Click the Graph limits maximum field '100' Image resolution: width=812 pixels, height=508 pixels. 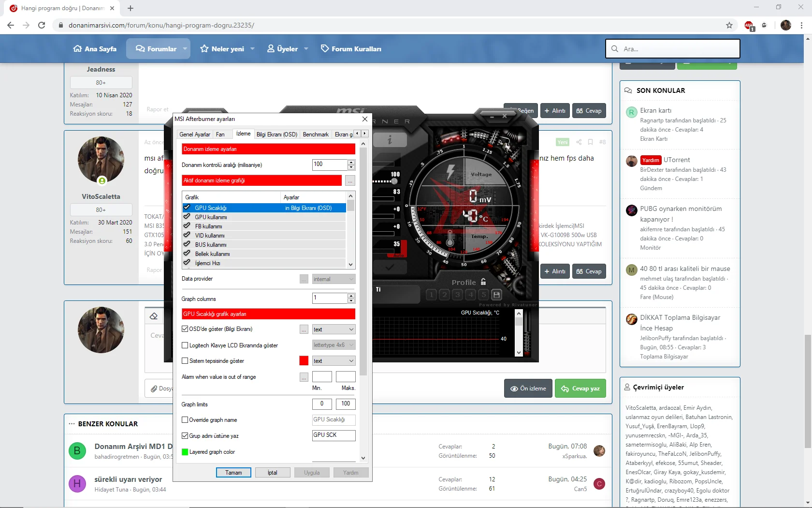pos(346,404)
